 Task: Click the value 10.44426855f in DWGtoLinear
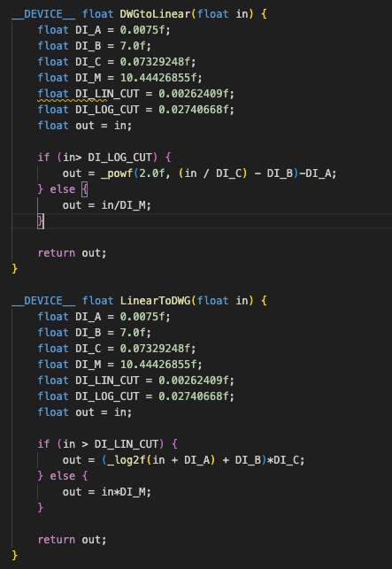click(x=158, y=78)
